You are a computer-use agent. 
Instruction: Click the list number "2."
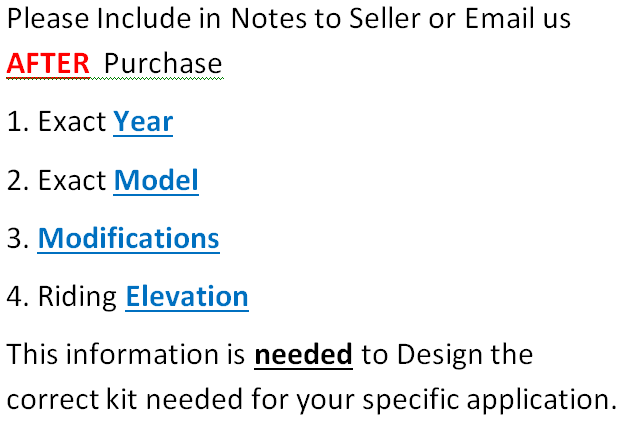tap(18, 180)
